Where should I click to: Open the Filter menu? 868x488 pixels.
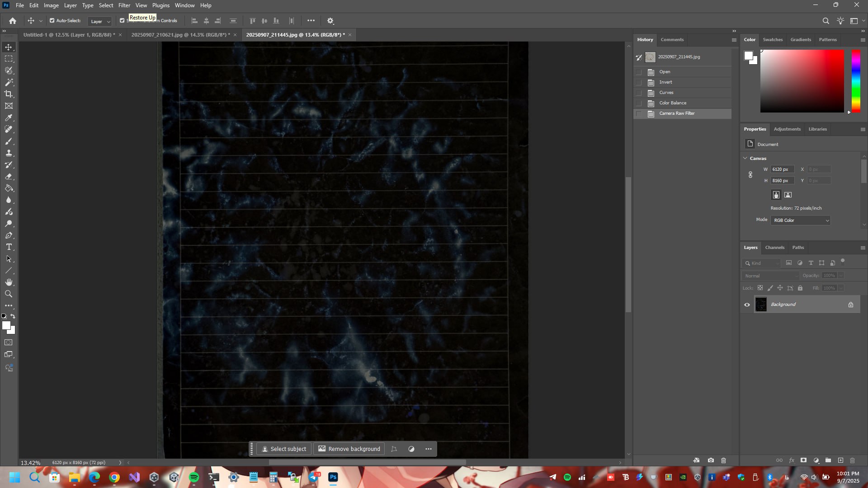(124, 5)
